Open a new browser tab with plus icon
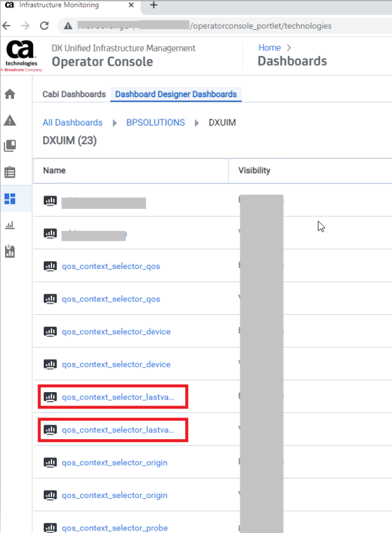The height and width of the screenshot is (533, 392). 154,5
